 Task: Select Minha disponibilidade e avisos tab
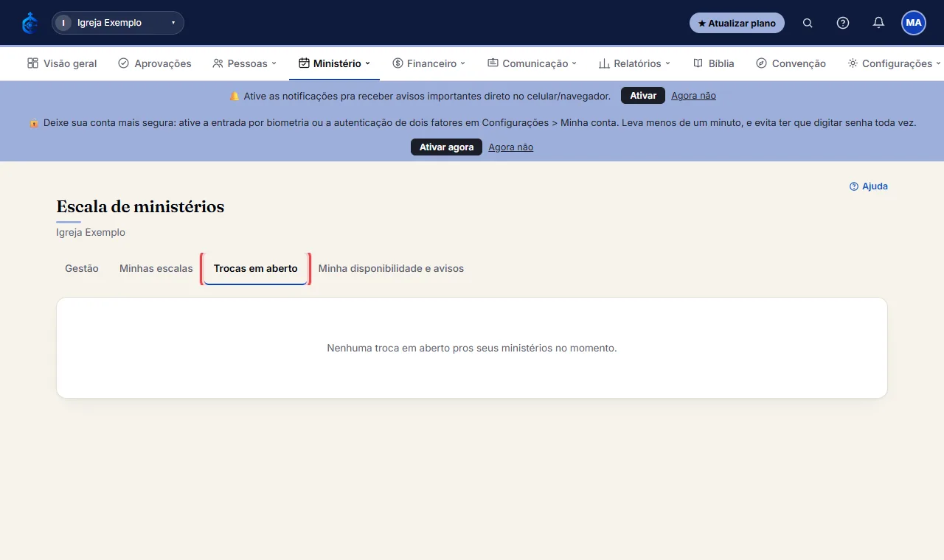point(391,269)
